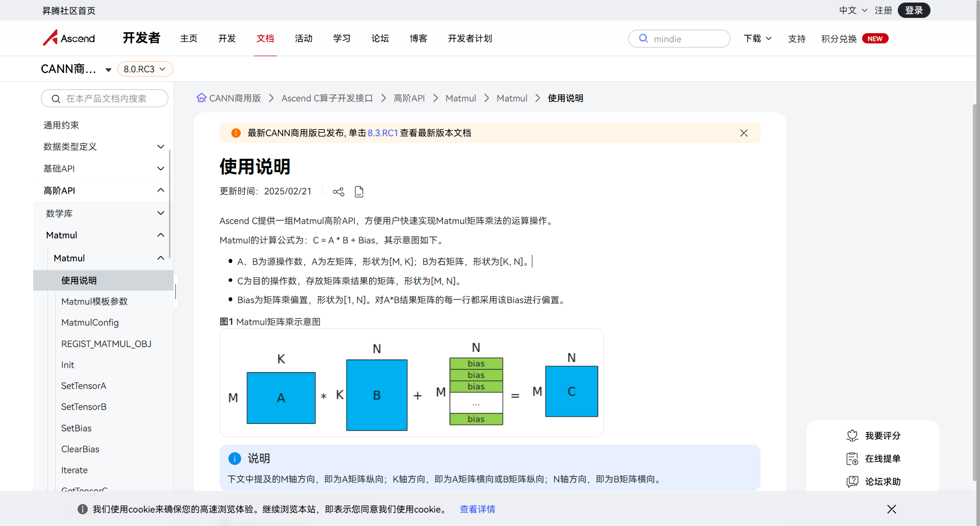Image resolution: width=980 pixels, height=526 pixels.
Task: Close the new version notice banner
Action: (x=744, y=133)
